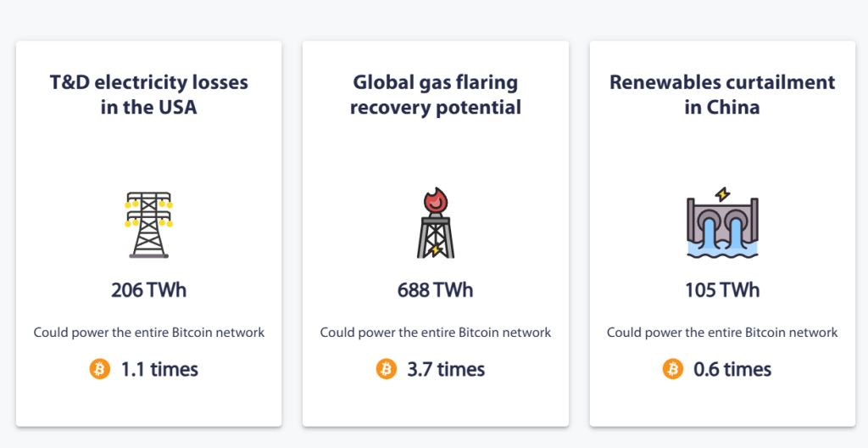The width and height of the screenshot is (868, 448).
Task: Click the USA electricity losses card
Action: tap(149, 233)
